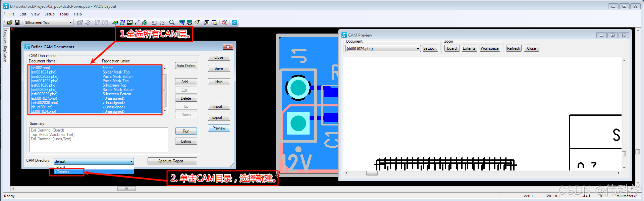Open the Properties toolbar icon
644x201 pixels.
click(x=80, y=22)
